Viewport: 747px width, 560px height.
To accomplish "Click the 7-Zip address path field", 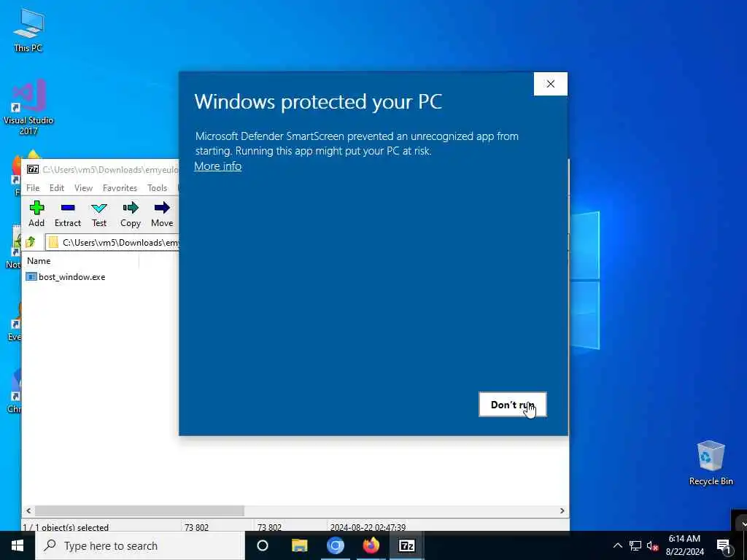I will point(112,242).
